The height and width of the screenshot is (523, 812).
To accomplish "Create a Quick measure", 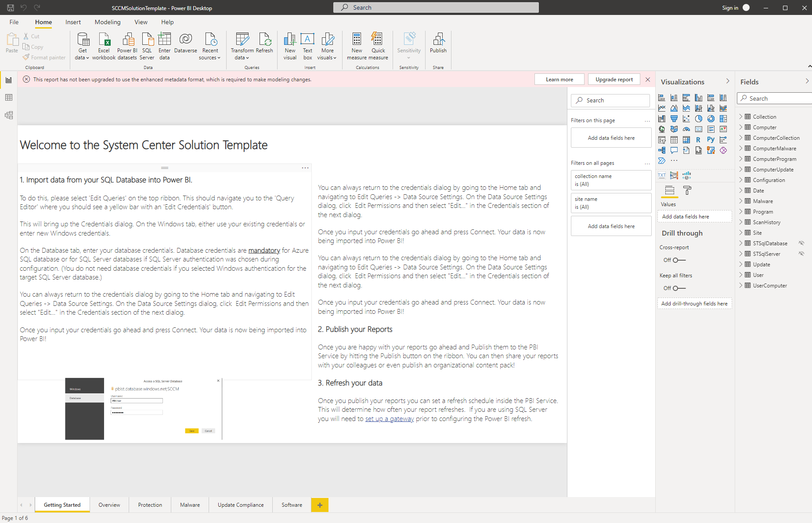I will click(x=378, y=46).
